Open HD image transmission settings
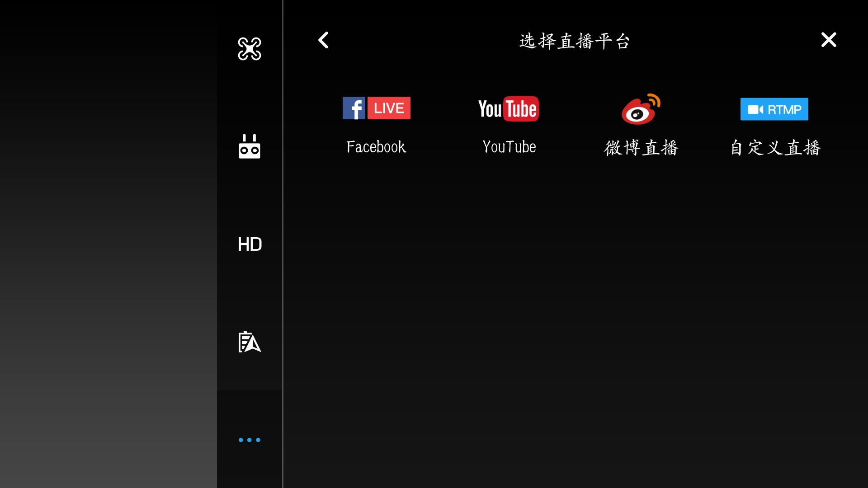 coord(250,244)
